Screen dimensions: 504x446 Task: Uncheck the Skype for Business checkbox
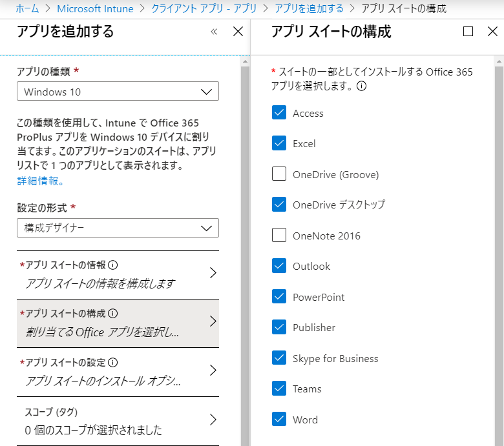[279, 358]
